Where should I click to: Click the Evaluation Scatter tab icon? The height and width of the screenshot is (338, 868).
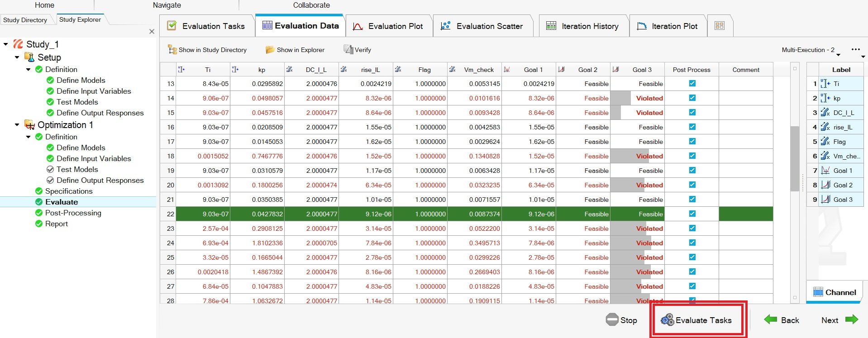point(446,26)
